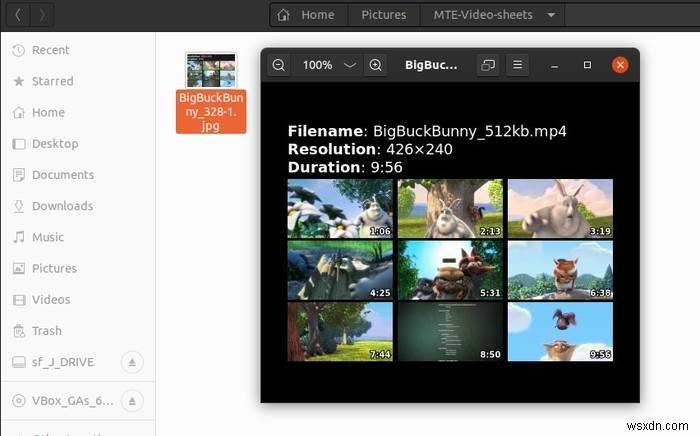Click the frame stamped 1:06
700x436 pixels.
click(340, 208)
